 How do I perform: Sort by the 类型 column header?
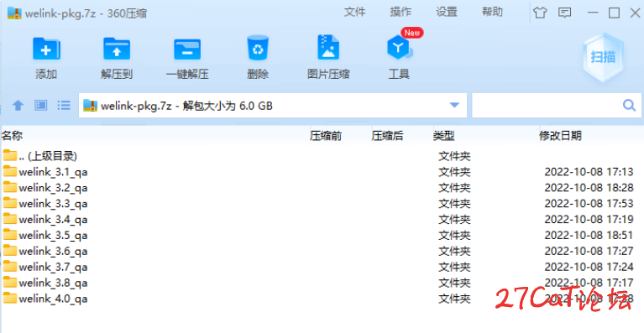(x=444, y=136)
